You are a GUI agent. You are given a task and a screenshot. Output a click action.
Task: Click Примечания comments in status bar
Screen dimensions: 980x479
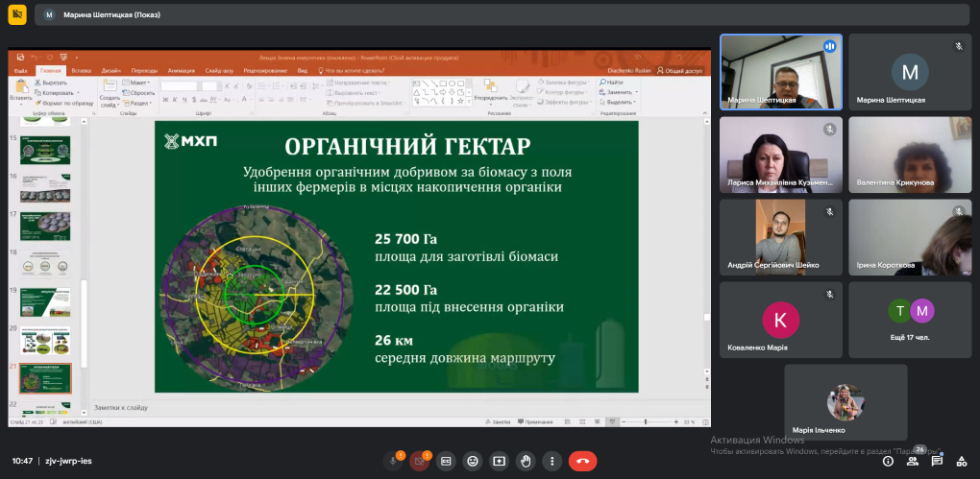(534, 422)
